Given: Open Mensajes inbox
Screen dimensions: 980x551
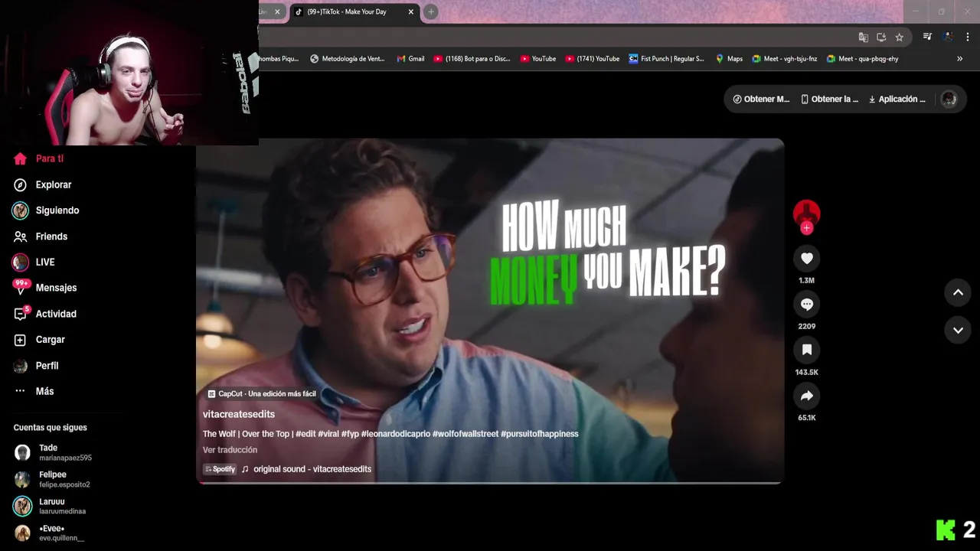Looking at the screenshot, I should click(x=45, y=288).
